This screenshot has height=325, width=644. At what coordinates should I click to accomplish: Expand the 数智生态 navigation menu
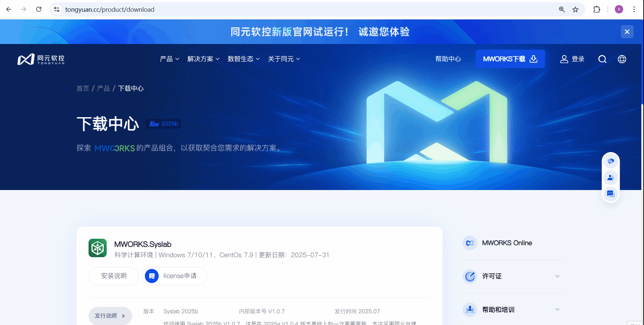tap(244, 59)
